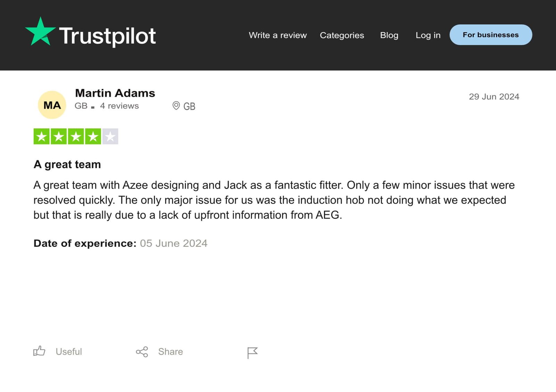Open the Categories menu item
Screen dimensions: 556x392
342,35
